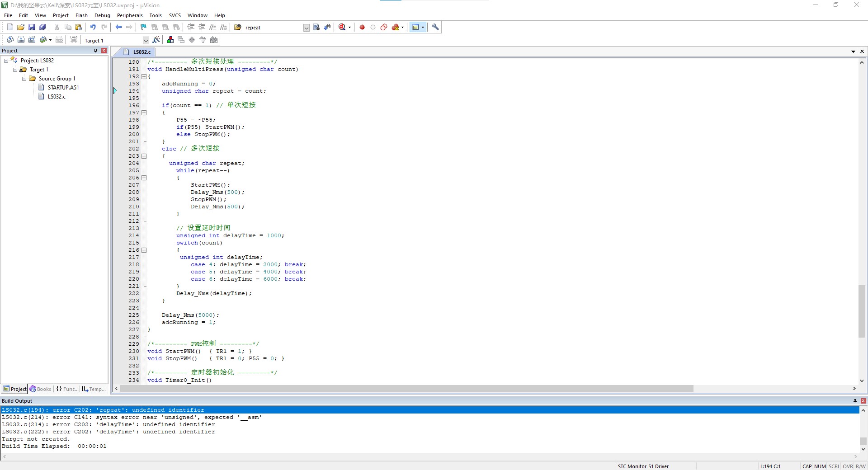Click the Paste clipboard icon
The image size is (868, 470).
pyautogui.click(x=79, y=27)
